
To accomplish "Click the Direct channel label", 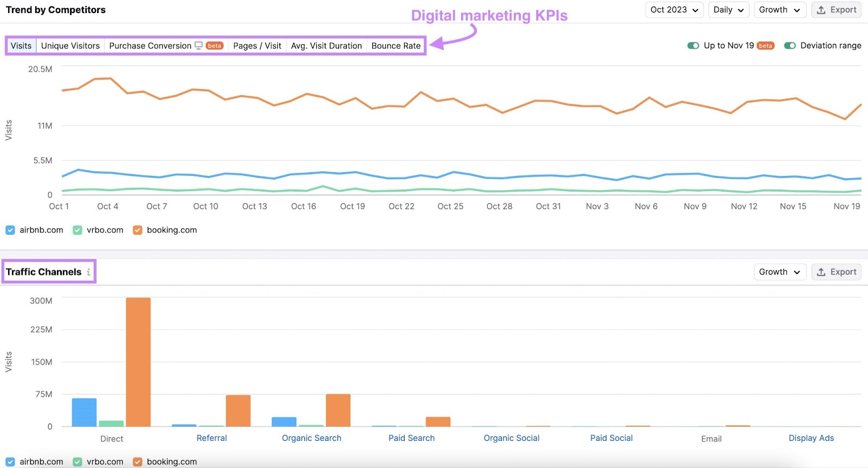I will tap(112, 439).
